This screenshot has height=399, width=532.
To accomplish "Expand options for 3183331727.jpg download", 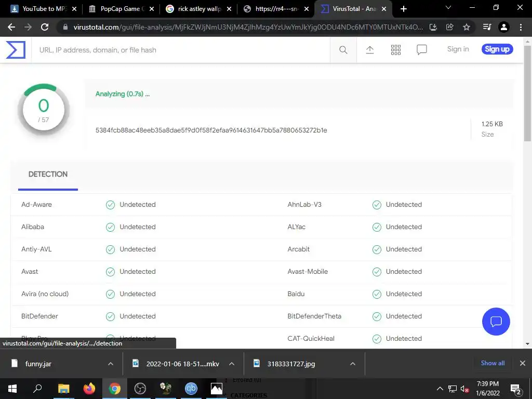I will pyautogui.click(x=353, y=364).
